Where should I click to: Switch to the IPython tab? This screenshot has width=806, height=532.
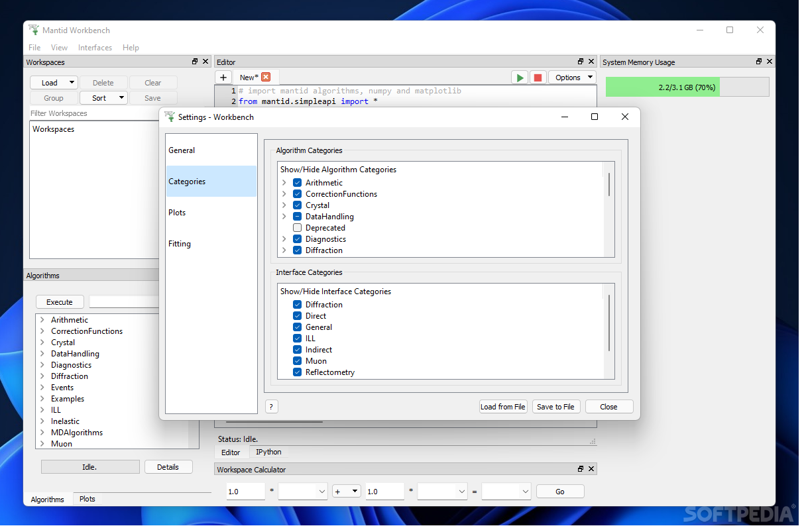tap(268, 452)
